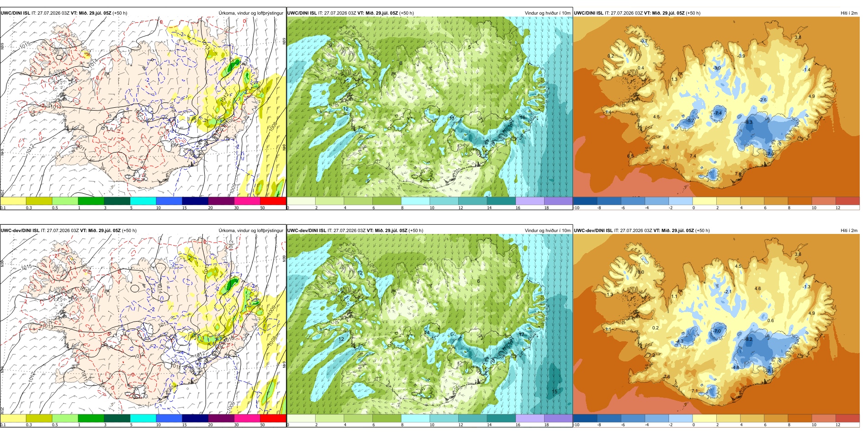Viewport: 868px width, 434px height.
Task: Click the UWC/DINI ISL label on the top temperature map
Action: [588, 13]
